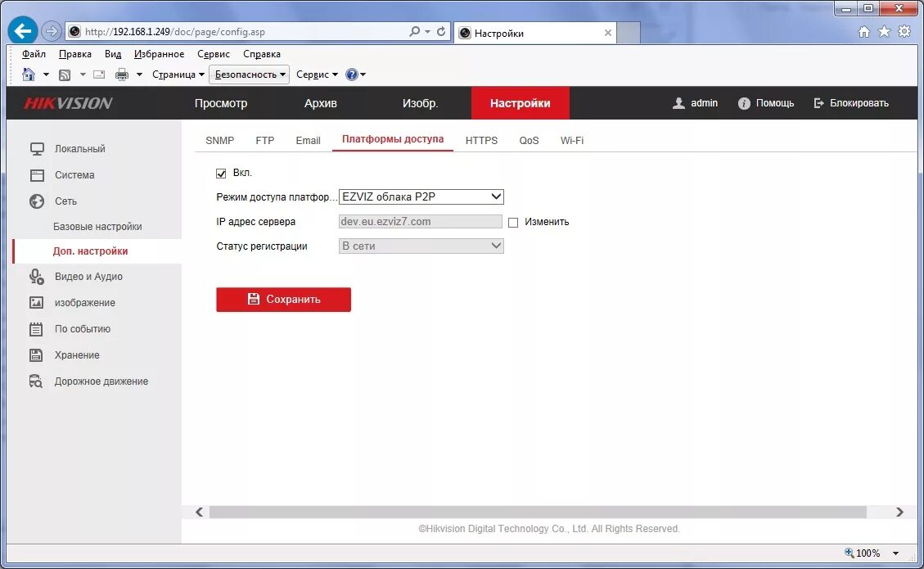
Task: Click the Помощь info icon
Action: (x=744, y=103)
